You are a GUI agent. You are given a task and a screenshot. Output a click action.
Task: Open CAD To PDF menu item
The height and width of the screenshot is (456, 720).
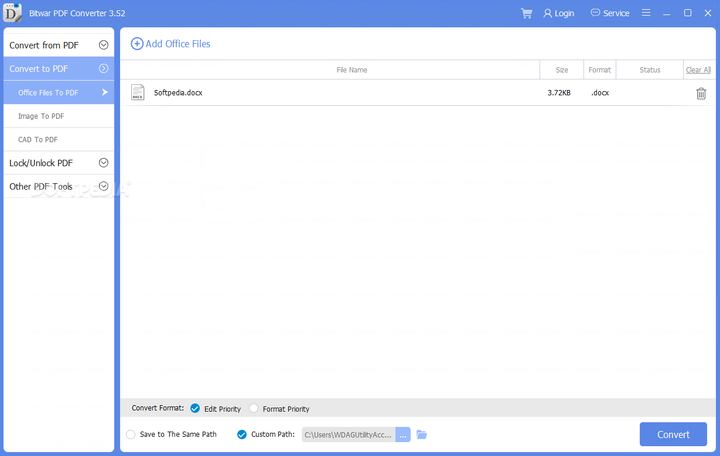pos(59,139)
